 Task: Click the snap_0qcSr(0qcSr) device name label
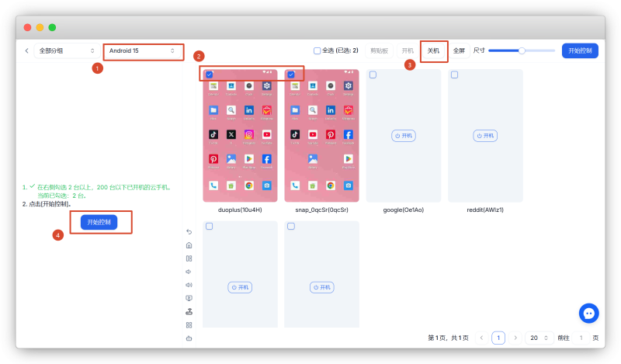tap(321, 210)
